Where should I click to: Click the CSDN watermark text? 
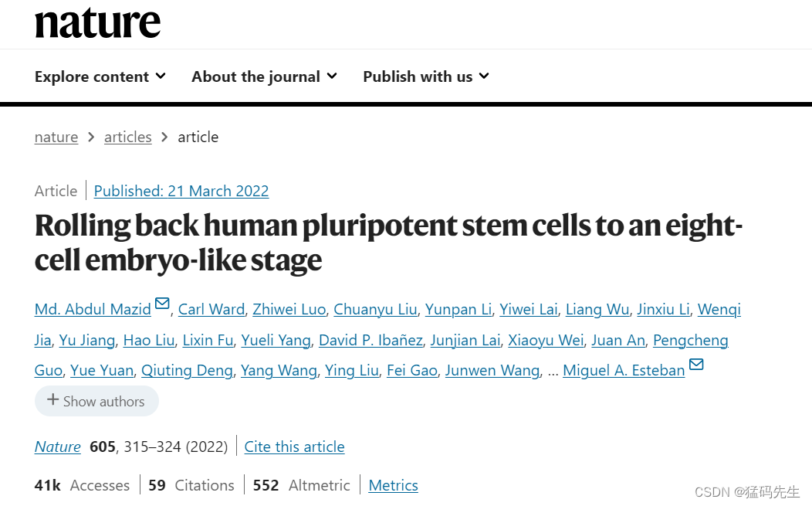[745, 491]
